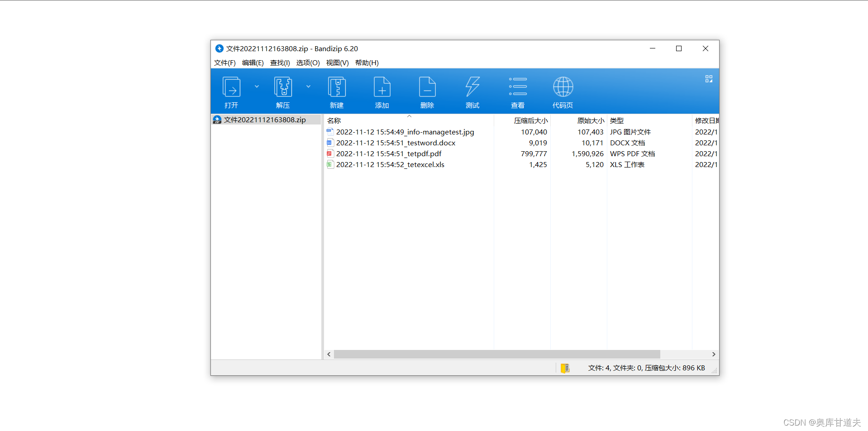Click the Code page (代码页) globe icon

tap(563, 87)
